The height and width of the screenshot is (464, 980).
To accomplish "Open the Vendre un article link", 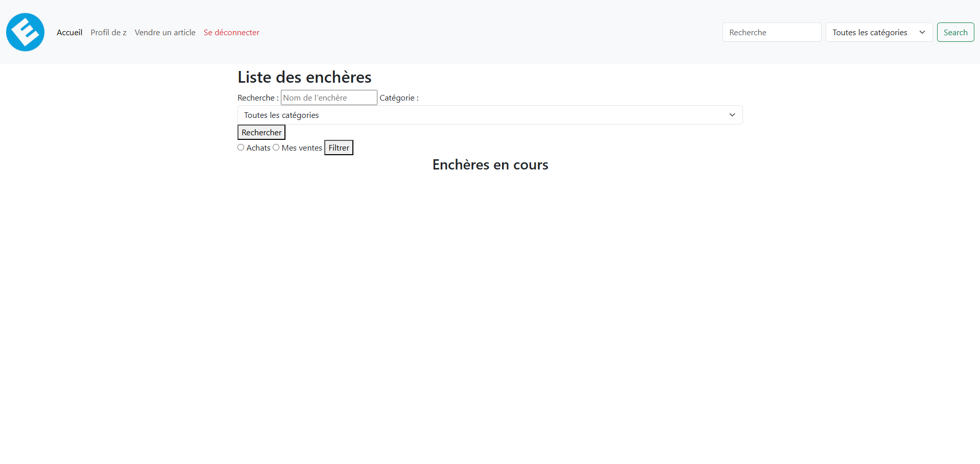I will coord(165,32).
